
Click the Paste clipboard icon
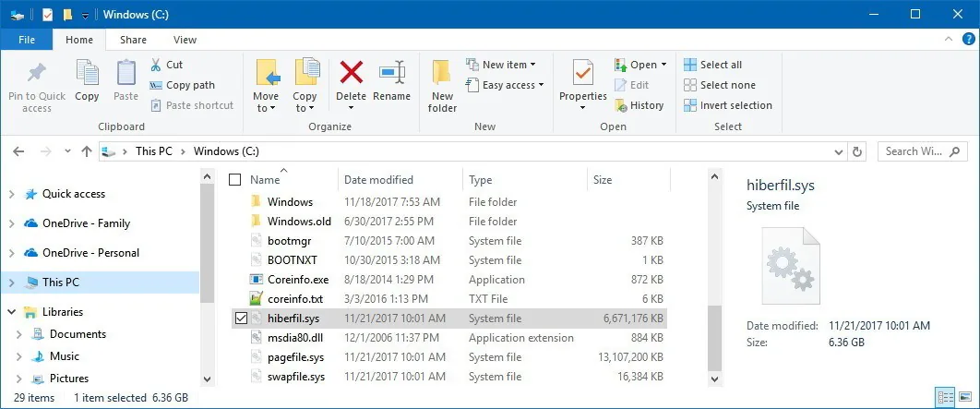125,73
